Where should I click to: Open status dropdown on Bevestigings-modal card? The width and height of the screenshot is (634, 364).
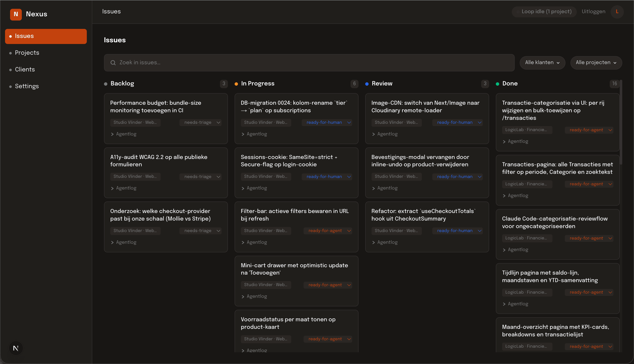457,177
